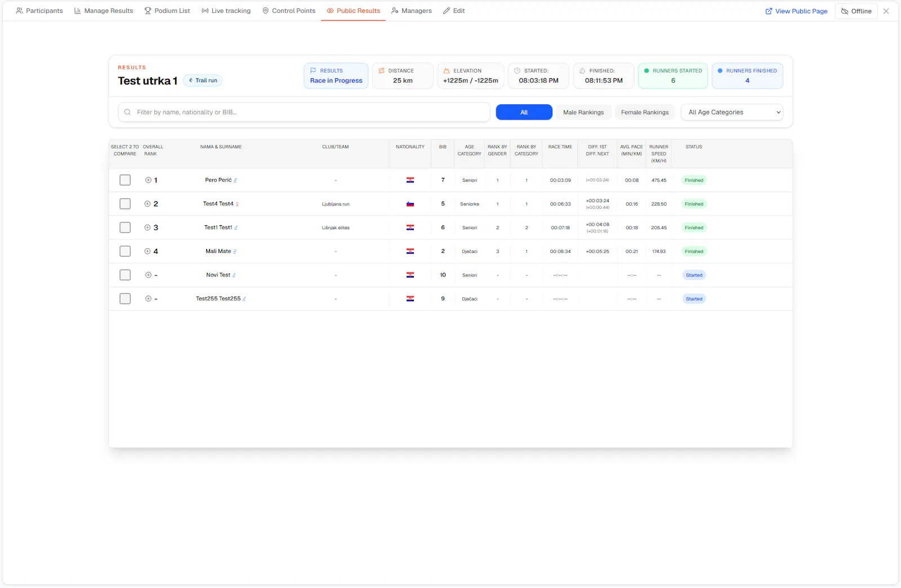Click the Race in Progress results card
This screenshot has height=588, width=901.
[x=336, y=76]
